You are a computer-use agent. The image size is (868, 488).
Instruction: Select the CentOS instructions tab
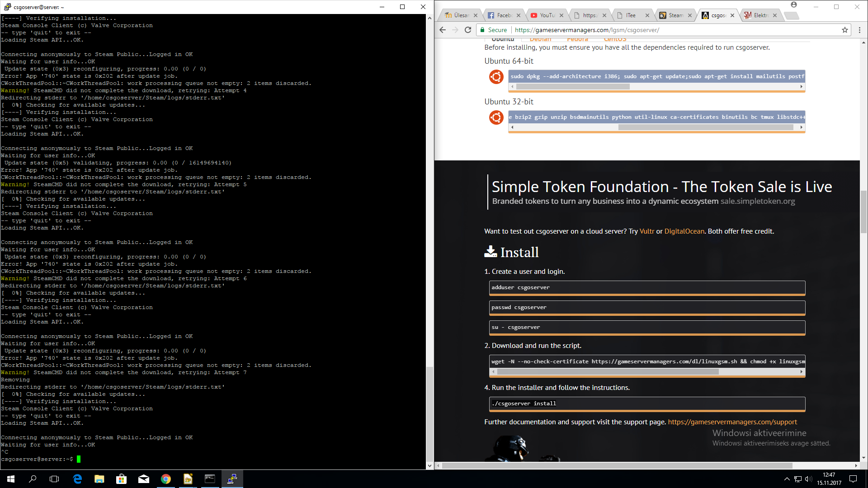(615, 40)
